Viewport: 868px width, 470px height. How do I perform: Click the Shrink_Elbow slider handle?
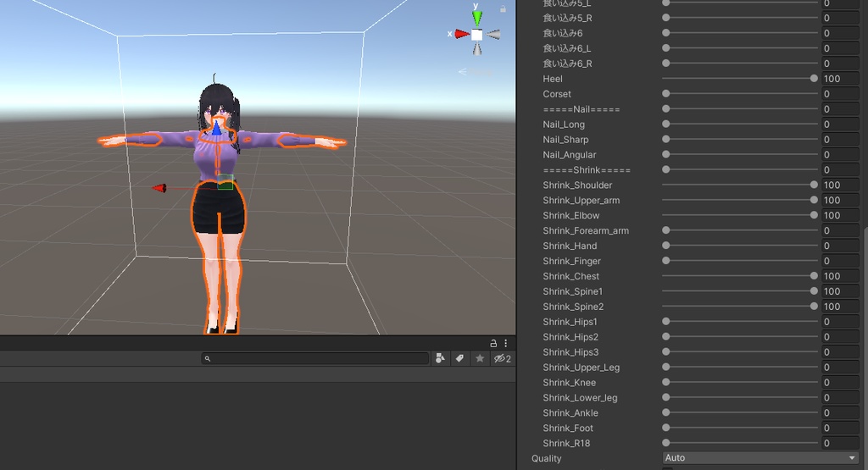[x=814, y=216]
